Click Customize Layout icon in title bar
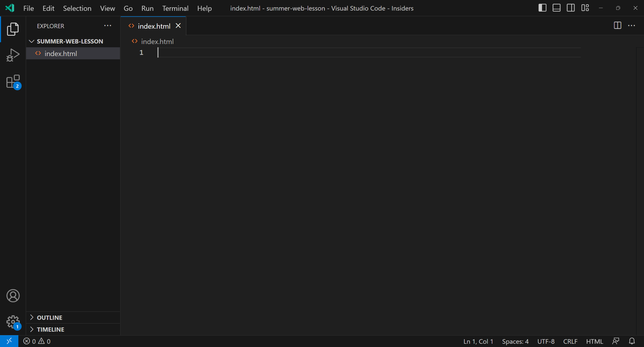644x347 pixels. [585, 8]
